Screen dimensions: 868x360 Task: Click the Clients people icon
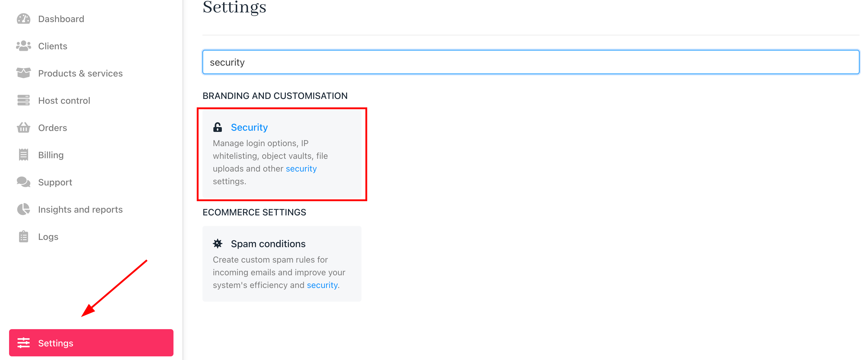[24, 46]
